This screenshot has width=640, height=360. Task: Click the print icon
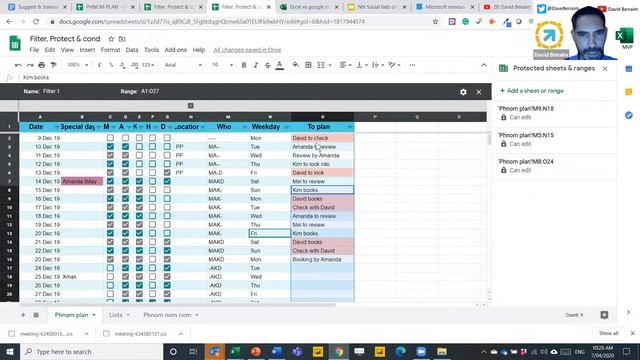42,65
